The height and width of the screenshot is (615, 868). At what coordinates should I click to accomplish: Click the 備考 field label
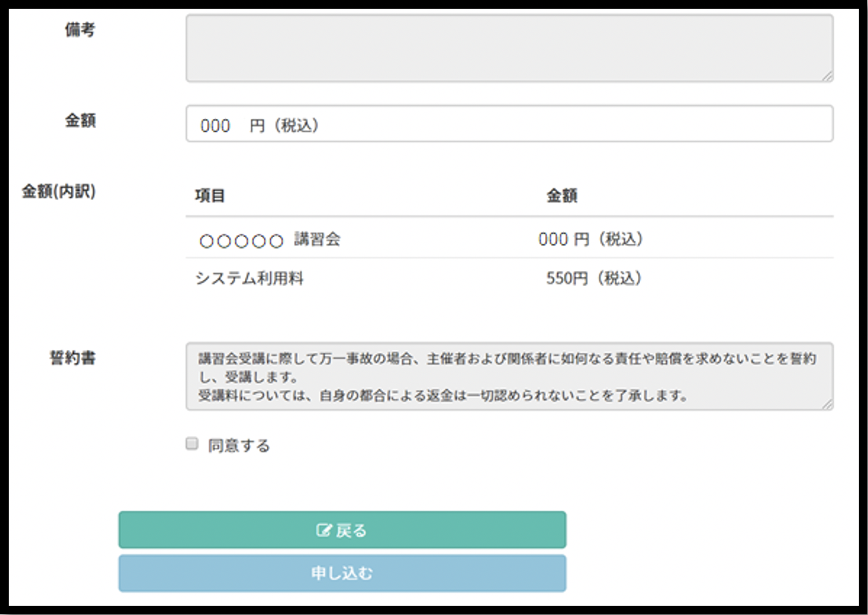(x=80, y=30)
